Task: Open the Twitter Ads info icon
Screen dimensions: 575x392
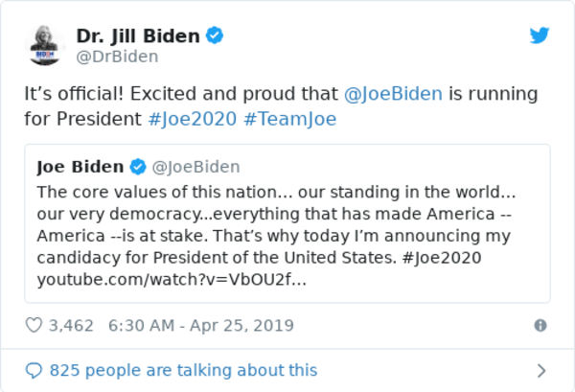Action: 540,326
